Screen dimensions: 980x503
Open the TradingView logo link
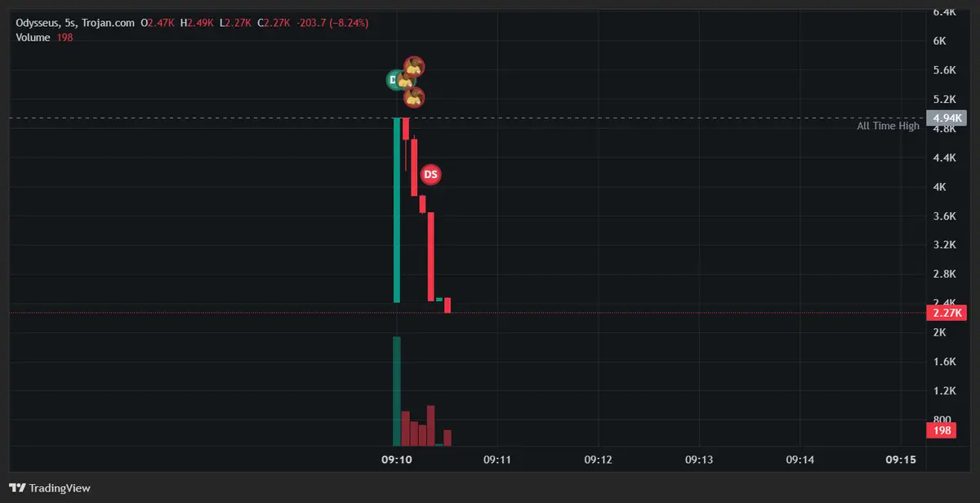tap(50, 487)
